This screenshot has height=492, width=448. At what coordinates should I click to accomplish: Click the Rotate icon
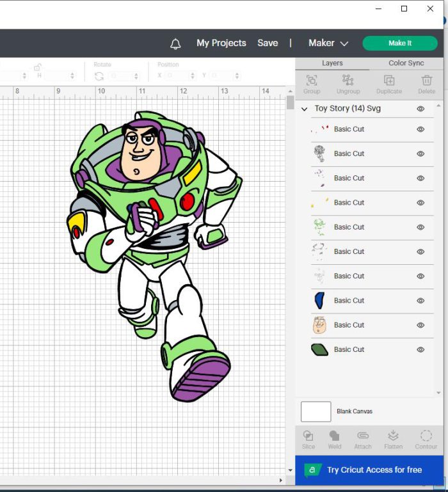click(x=99, y=76)
